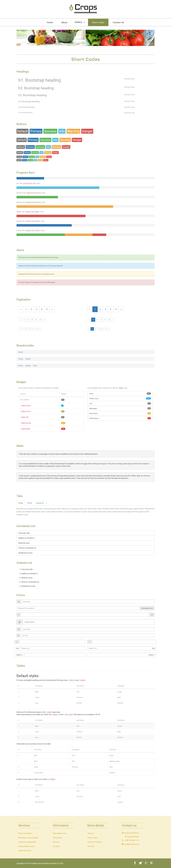Image resolution: width=171 pixels, height=868 pixels.
Task: Switch to the Profile tab
Action: tap(29, 503)
